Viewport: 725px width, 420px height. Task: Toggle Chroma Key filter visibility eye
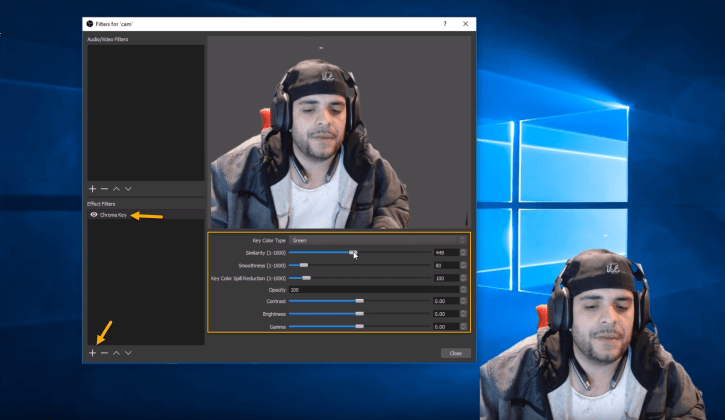(x=93, y=215)
